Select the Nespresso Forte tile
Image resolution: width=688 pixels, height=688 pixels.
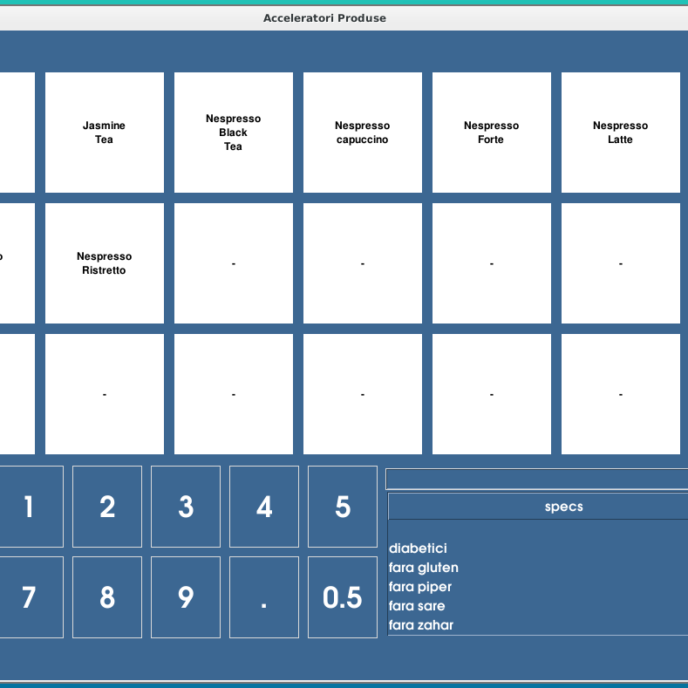click(x=491, y=132)
